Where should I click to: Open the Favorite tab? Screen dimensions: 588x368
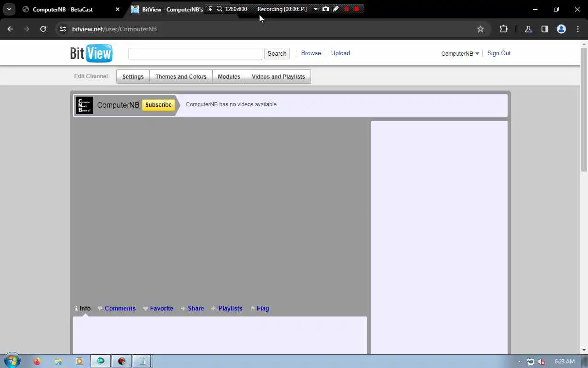coord(158,309)
